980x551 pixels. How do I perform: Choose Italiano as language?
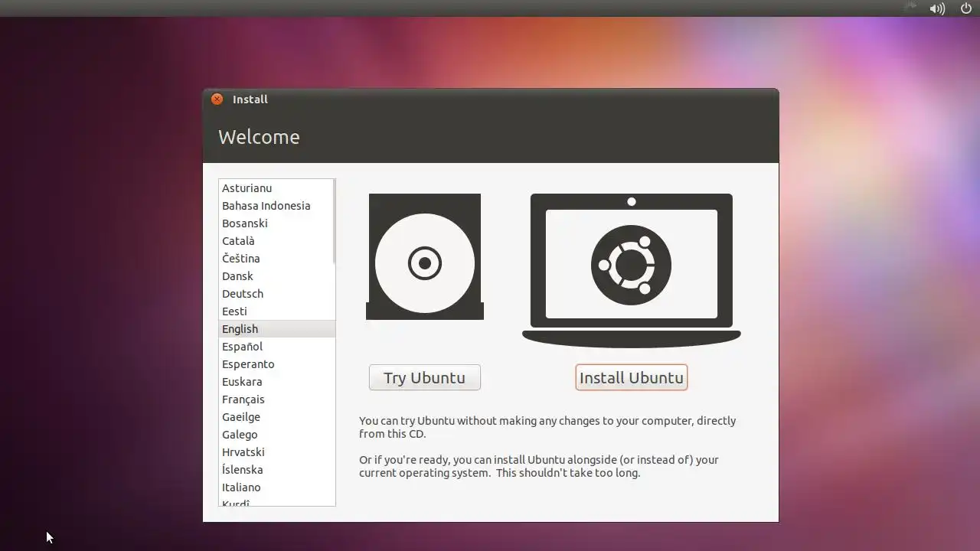point(276,487)
